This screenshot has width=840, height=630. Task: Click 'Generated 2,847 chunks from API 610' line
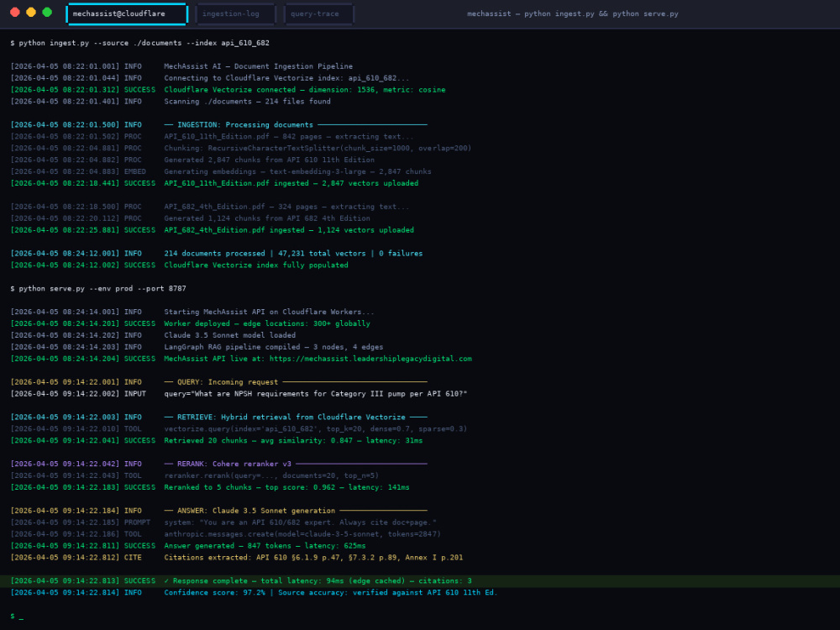pyautogui.click(x=193, y=160)
